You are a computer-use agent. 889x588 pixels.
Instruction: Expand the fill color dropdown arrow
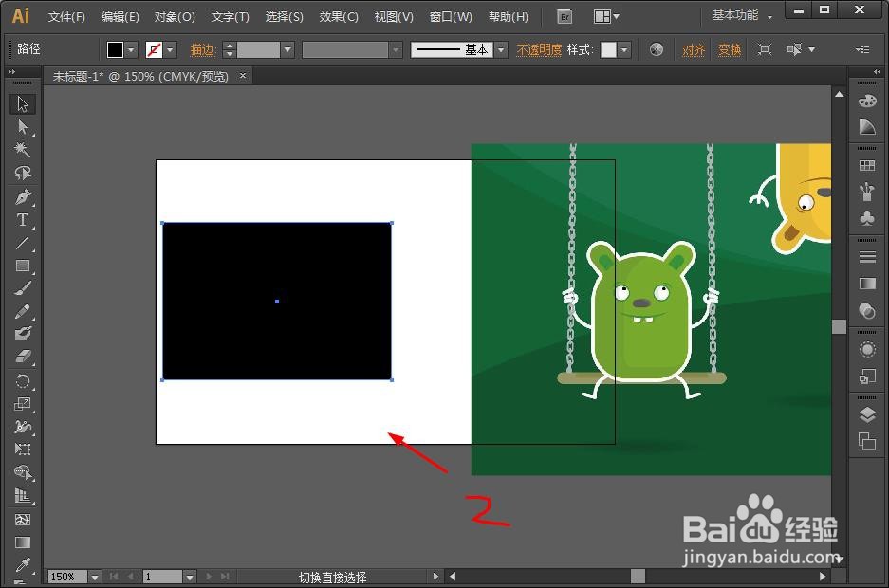click(x=131, y=50)
